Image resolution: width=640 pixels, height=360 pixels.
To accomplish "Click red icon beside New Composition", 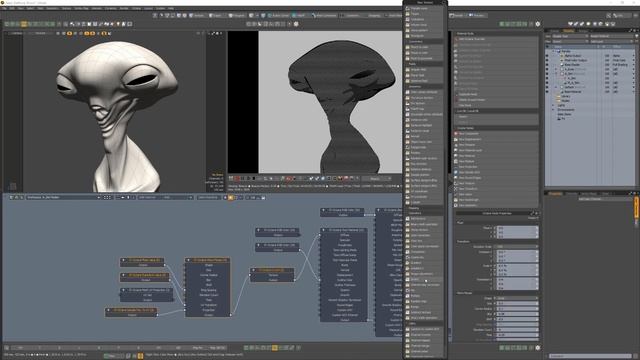I will click(x=456, y=133).
